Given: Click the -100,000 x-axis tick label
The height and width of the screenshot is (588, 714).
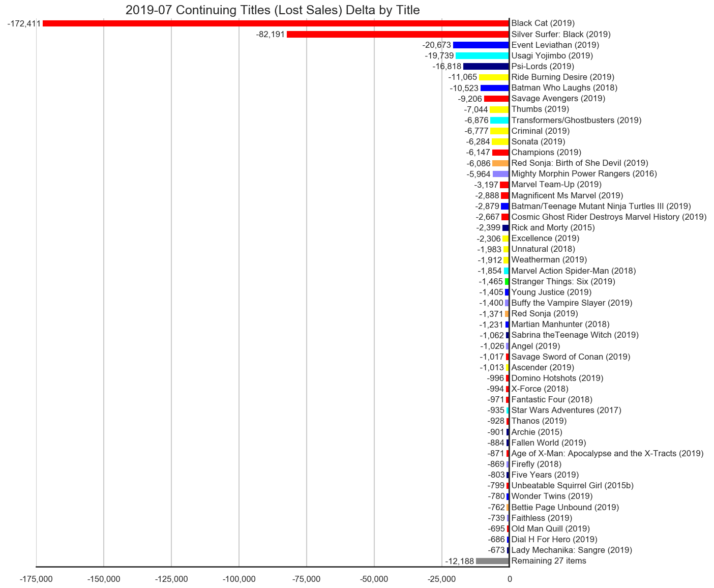Looking at the screenshot, I should [239, 579].
